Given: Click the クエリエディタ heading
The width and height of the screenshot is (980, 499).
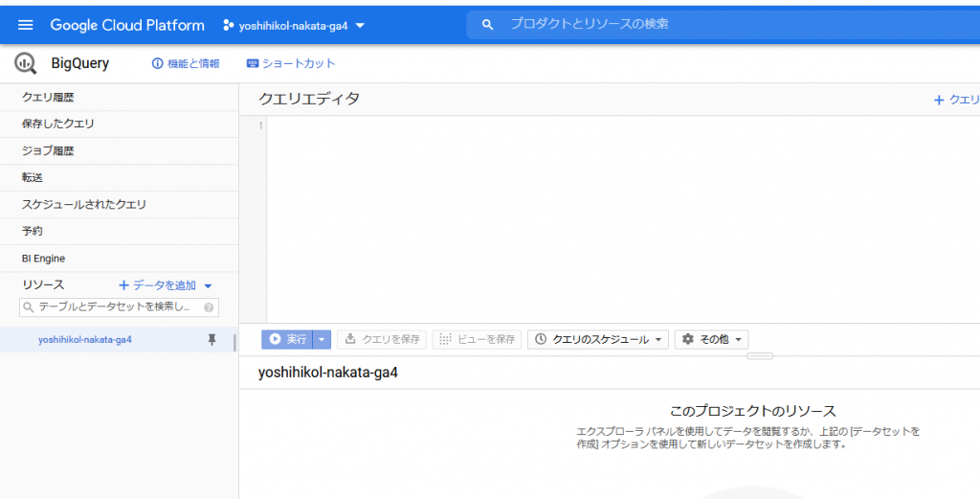Looking at the screenshot, I should click(x=309, y=99).
